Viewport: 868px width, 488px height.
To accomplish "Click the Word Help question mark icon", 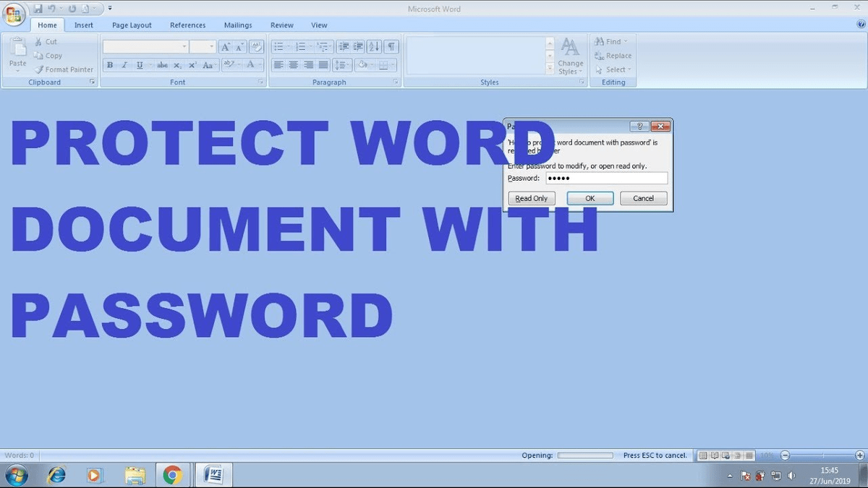I will point(861,25).
